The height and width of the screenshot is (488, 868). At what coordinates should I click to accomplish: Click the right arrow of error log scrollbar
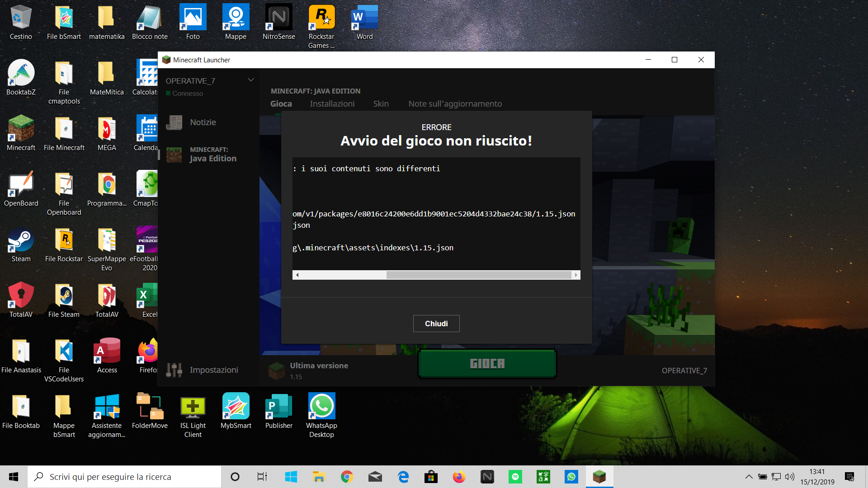click(576, 275)
